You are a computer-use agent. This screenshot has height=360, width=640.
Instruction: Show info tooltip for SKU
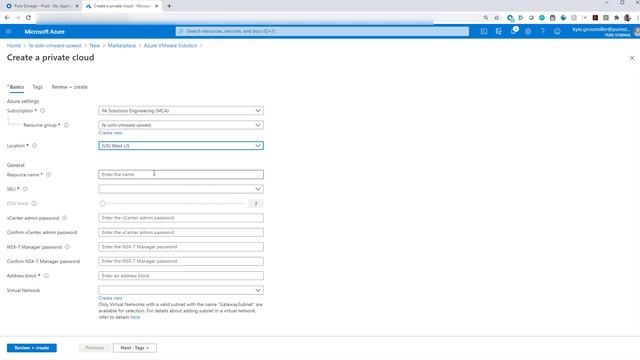pos(25,189)
